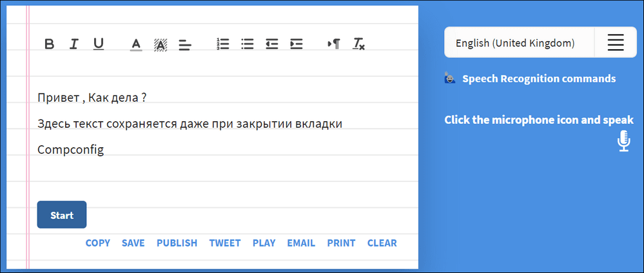644x273 pixels.
Task: Toggle italic formatting
Action: (73, 44)
